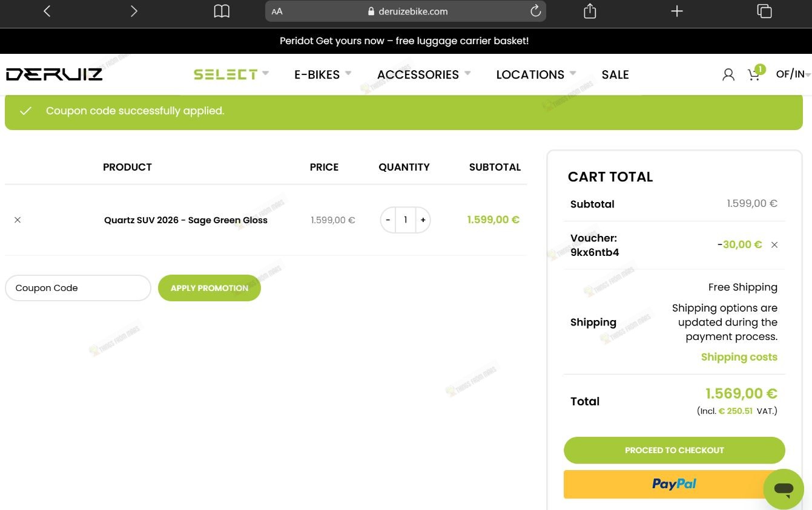Click the quantity number field
812x510 pixels.
tap(406, 220)
